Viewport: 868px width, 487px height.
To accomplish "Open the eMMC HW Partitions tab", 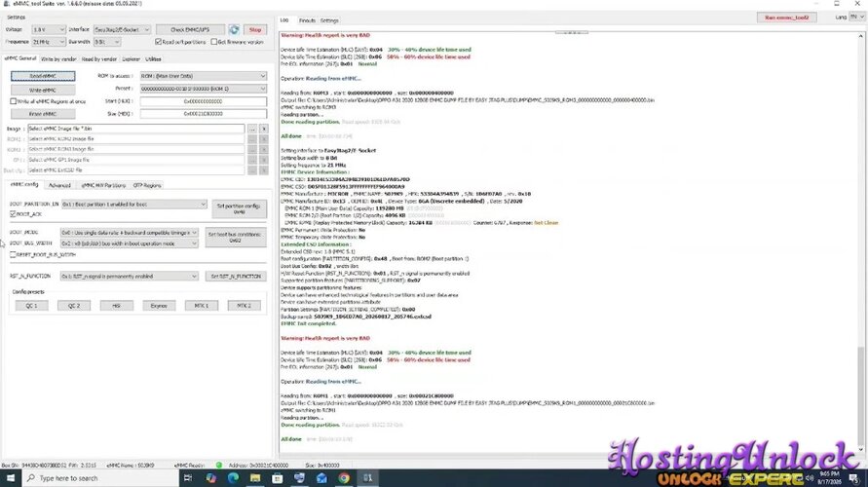I will tap(103, 185).
